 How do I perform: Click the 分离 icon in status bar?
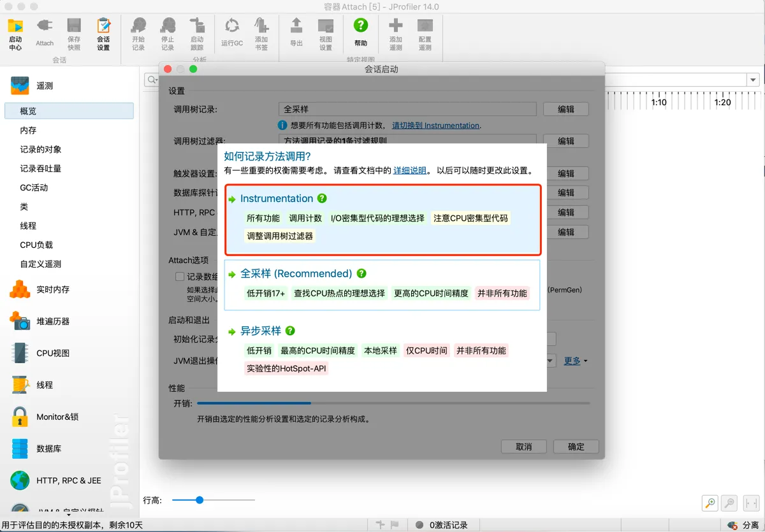[x=733, y=526]
